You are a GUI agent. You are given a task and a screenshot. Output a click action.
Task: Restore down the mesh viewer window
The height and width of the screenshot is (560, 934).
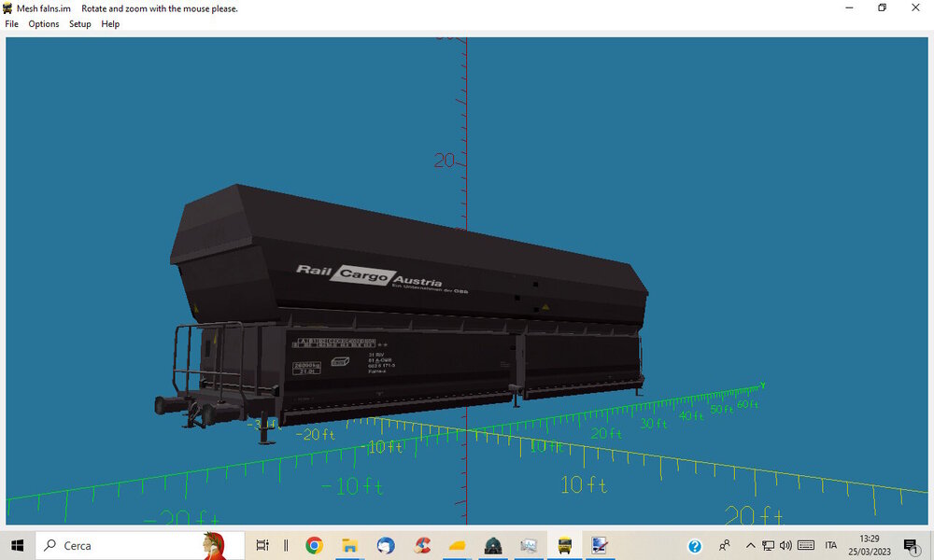(883, 7)
